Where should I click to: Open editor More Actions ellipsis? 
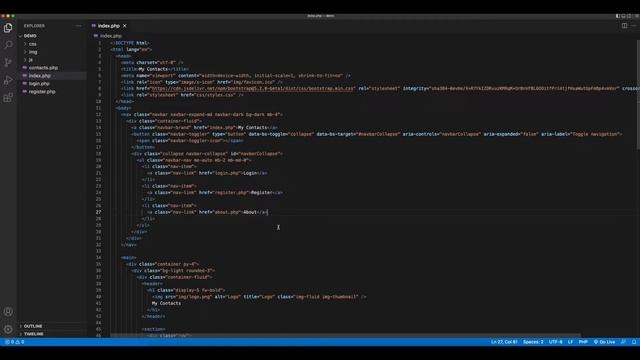(x=634, y=26)
